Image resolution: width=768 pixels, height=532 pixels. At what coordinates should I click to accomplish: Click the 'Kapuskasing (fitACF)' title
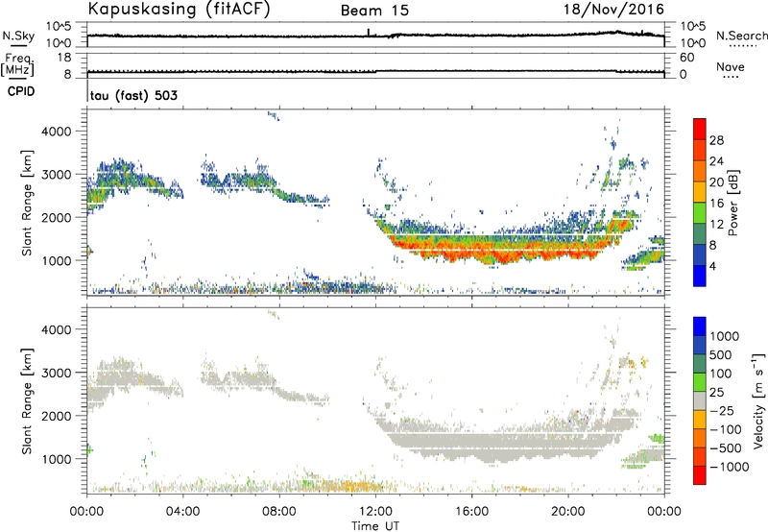(179, 9)
